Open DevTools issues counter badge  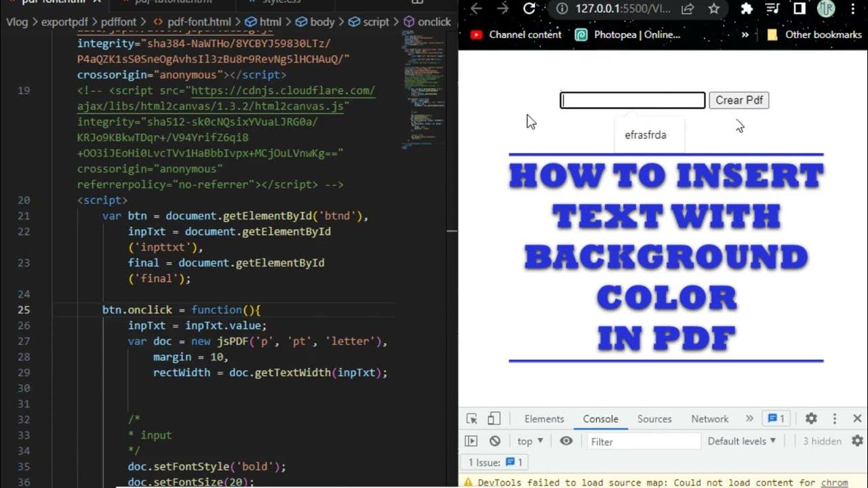(x=776, y=419)
